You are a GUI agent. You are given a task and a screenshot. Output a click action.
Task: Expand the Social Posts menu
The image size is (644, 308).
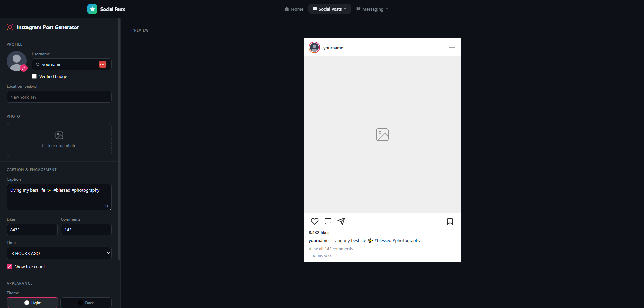[x=329, y=9]
